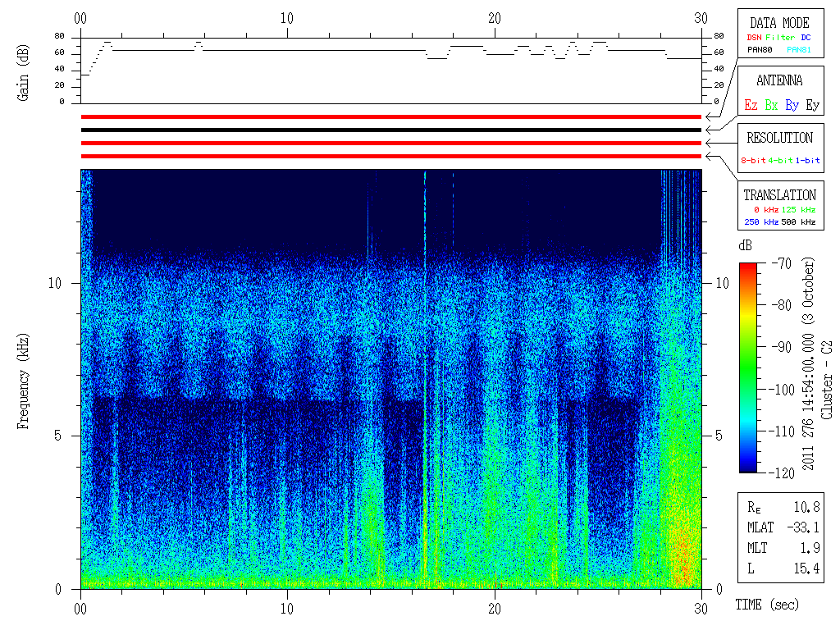
Task: Click the DATA MODE legend title
Action: coord(779,23)
